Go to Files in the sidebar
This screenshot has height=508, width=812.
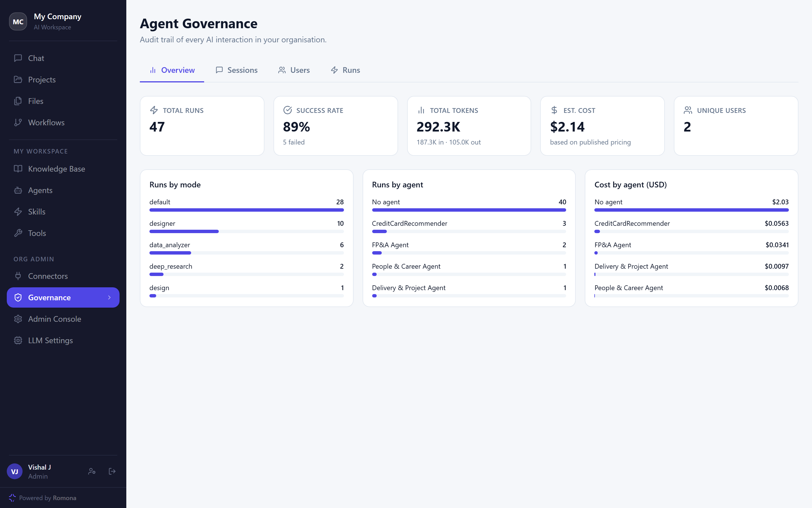point(63,101)
